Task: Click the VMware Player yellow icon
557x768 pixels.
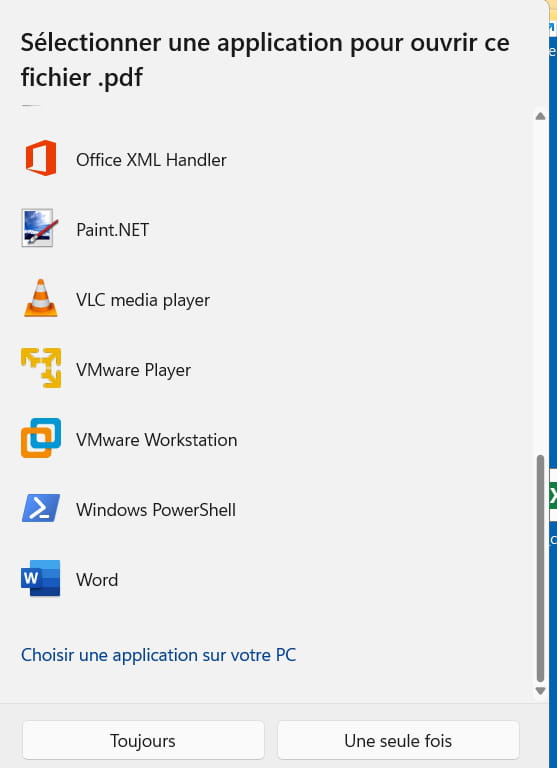Action: (41, 368)
